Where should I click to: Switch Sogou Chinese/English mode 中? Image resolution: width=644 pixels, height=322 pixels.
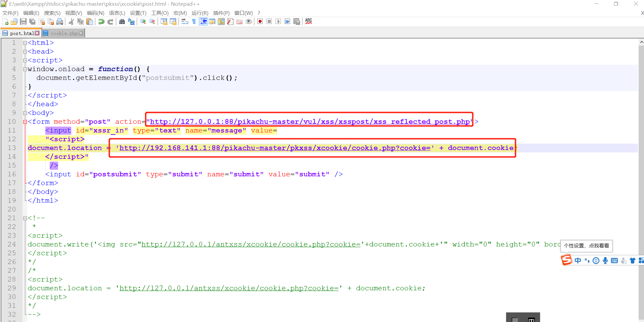point(578,260)
